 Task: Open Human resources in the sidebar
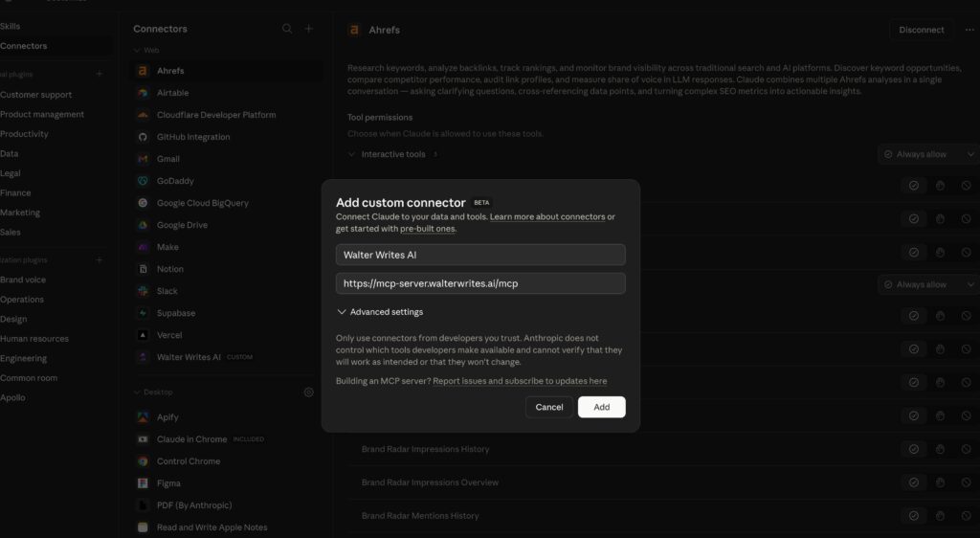34,339
